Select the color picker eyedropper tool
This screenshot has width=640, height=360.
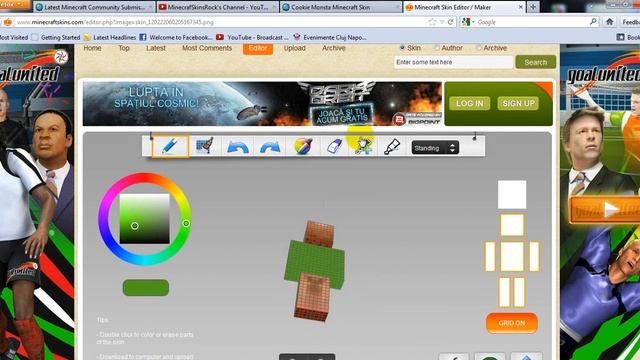[x=303, y=146]
